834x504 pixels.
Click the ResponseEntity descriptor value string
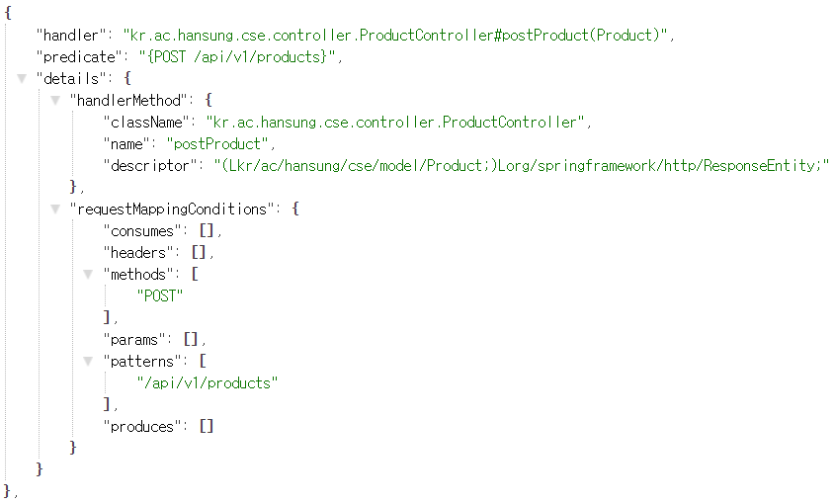coord(522,165)
